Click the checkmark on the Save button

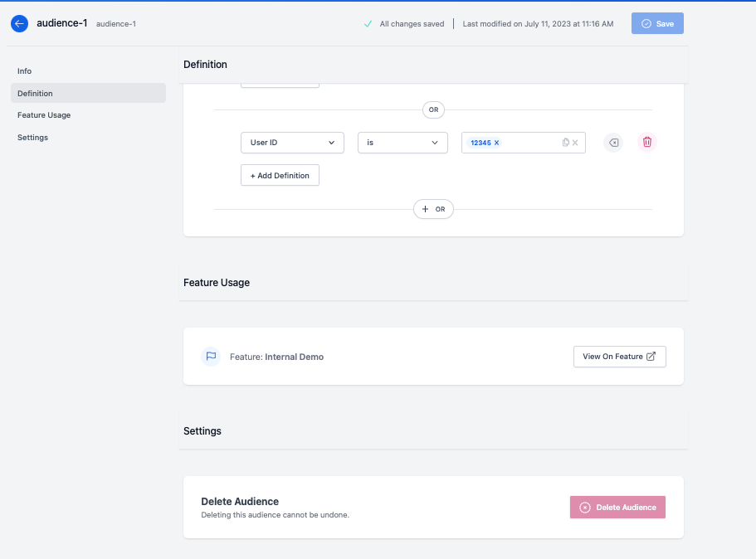[645, 23]
